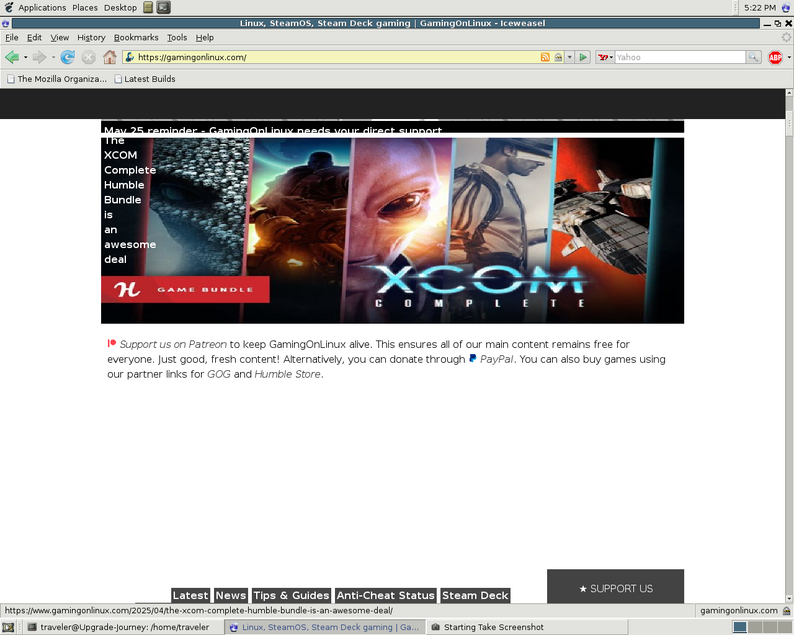Follow the Support us on Patreon link
The width and height of the screenshot is (794, 635).
tap(173, 344)
